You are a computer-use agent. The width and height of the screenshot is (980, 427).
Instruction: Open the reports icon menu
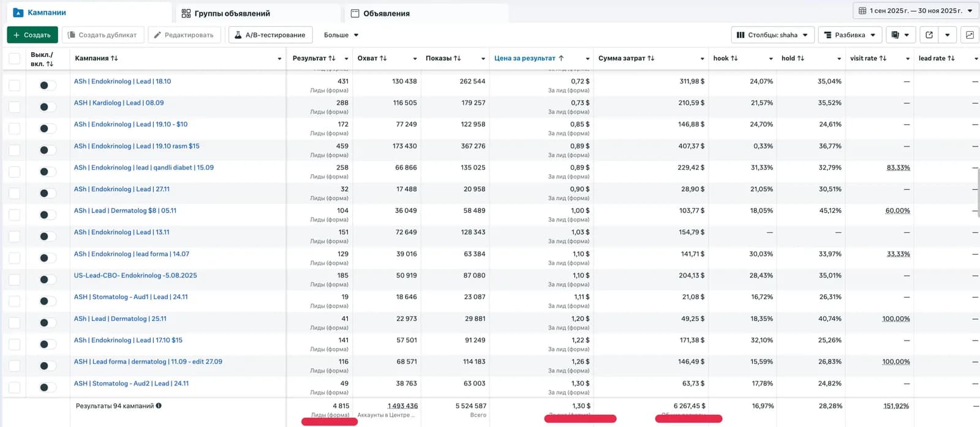[900, 35]
